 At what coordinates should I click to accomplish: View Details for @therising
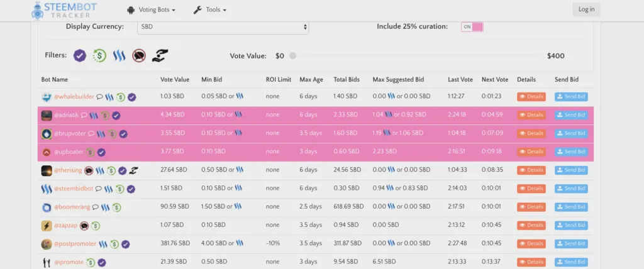click(531, 170)
